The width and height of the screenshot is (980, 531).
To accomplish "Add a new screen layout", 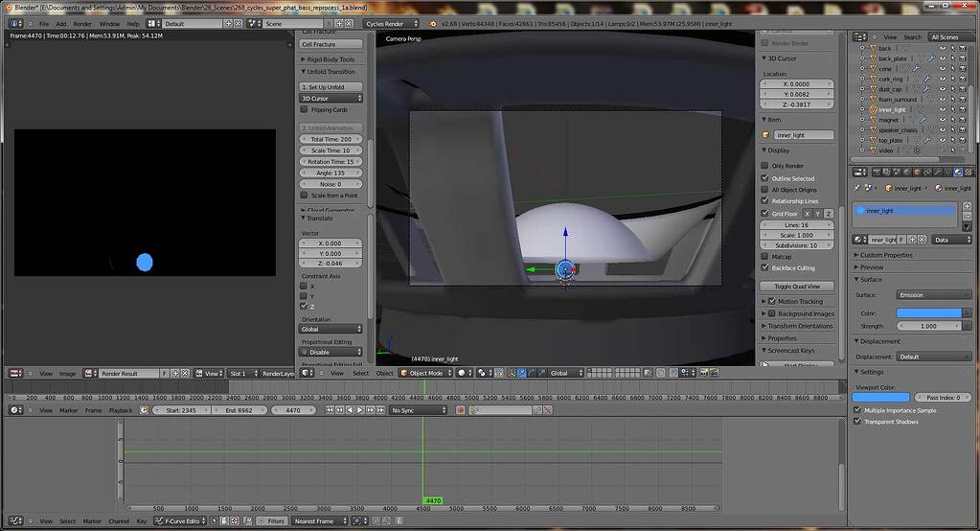I will pyautogui.click(x=229, y=23).
